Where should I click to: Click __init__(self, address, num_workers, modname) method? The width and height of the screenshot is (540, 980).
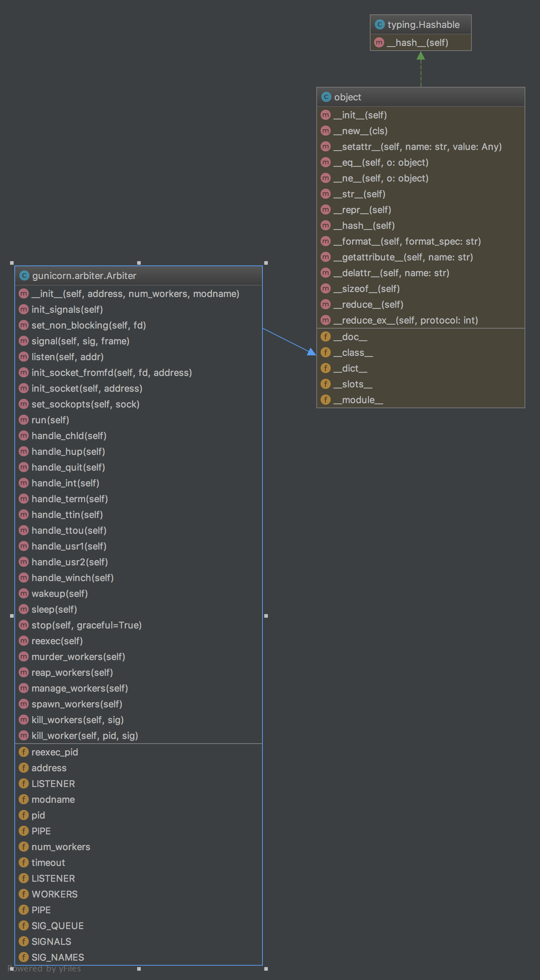[139, 294]
